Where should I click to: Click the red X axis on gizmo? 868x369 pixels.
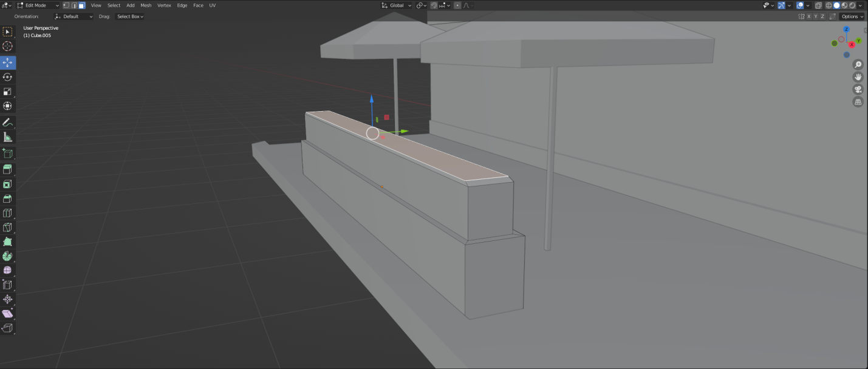click(x=852, y=44)
